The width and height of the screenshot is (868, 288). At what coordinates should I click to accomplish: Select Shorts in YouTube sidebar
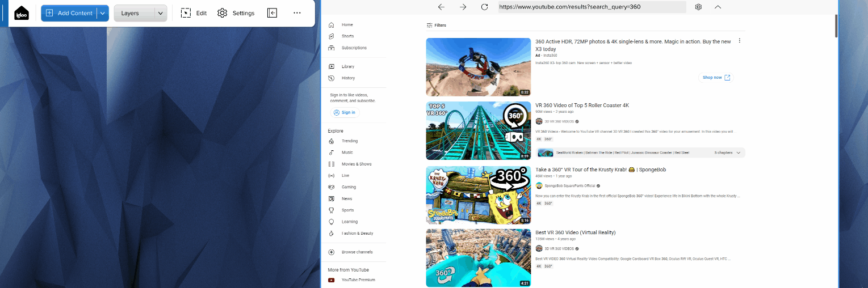pyautogui.click(x=347, y=36)
